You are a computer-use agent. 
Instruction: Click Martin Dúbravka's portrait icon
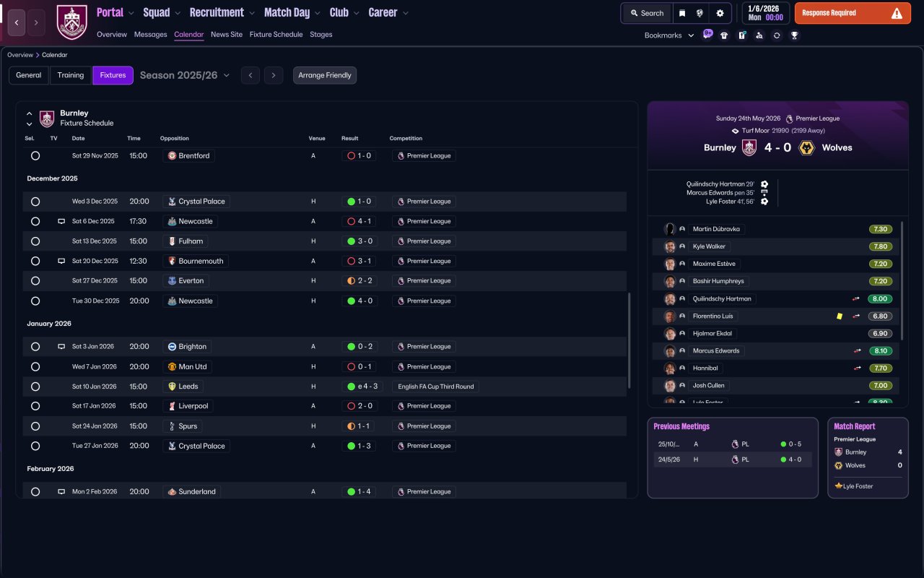(670, 229)
